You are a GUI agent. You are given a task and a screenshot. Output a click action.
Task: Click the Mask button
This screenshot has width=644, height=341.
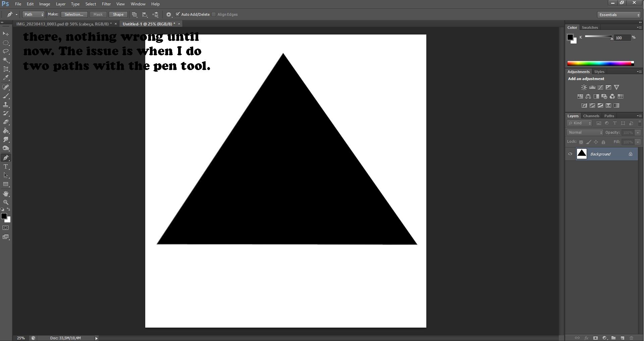(x=98, y=14)
